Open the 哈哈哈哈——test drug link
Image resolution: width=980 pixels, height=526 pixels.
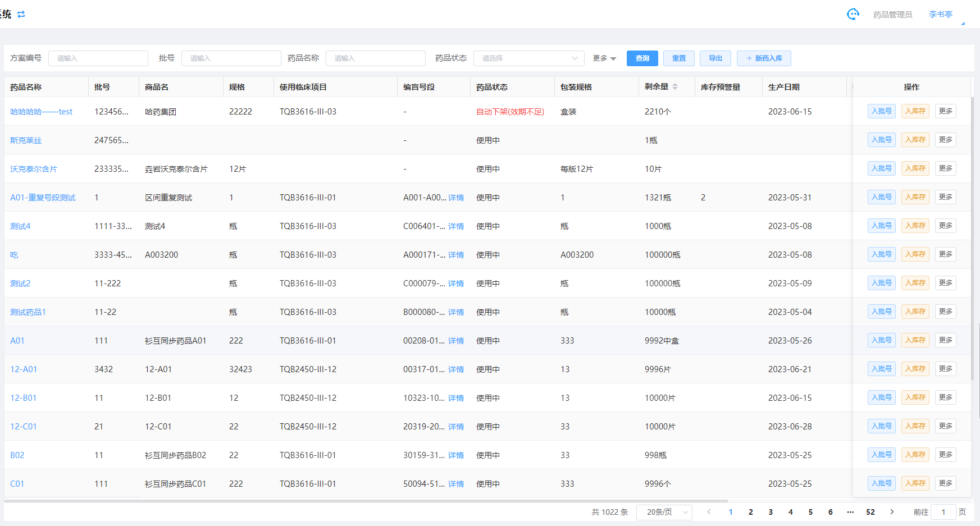tap(42, 112)
